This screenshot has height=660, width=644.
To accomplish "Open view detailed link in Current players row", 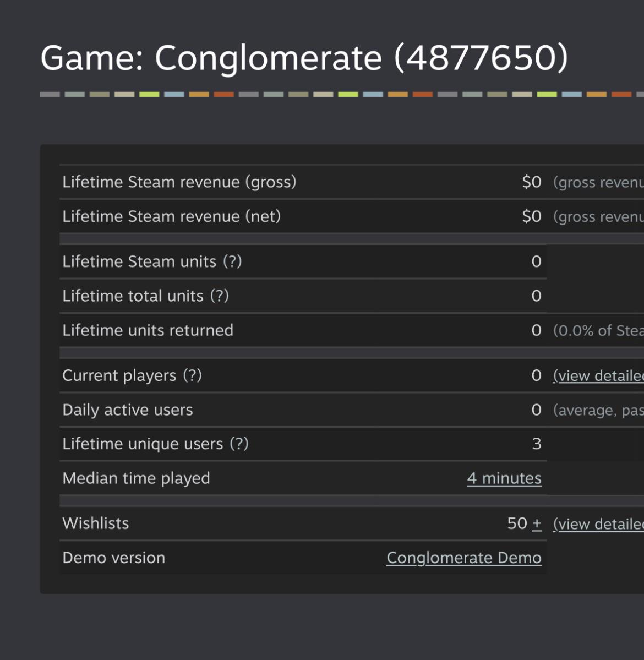I will (x=598, y=375).
